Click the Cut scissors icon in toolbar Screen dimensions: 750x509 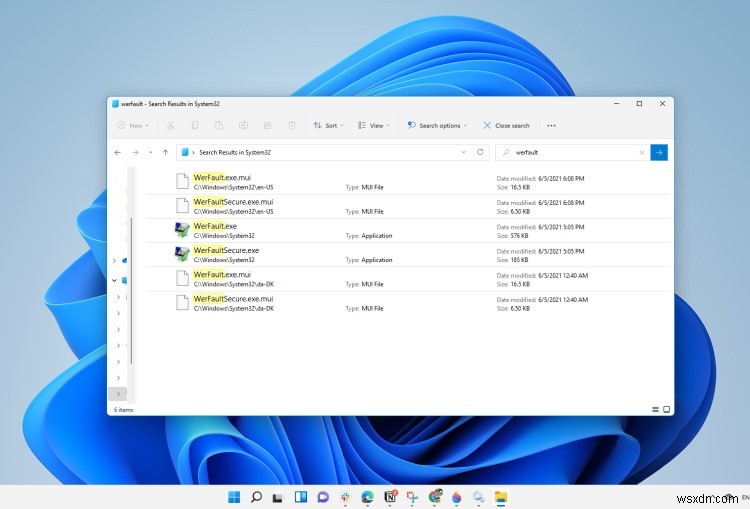tap(170, 125)
